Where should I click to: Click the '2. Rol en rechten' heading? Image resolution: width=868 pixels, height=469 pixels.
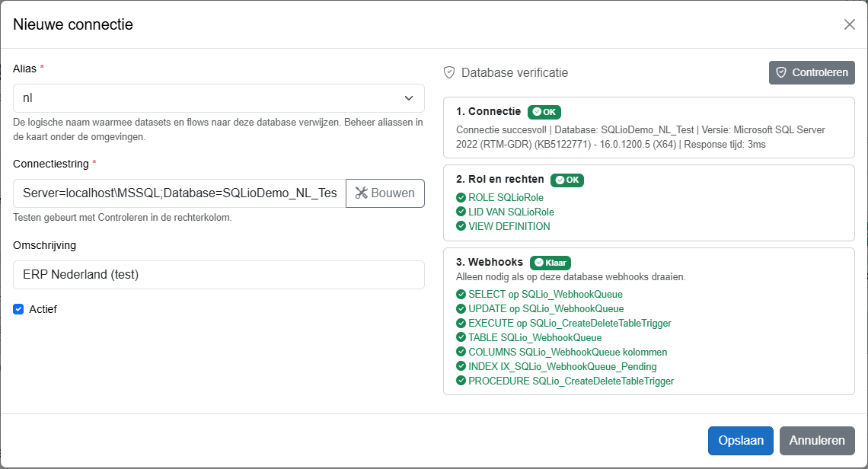500,180
